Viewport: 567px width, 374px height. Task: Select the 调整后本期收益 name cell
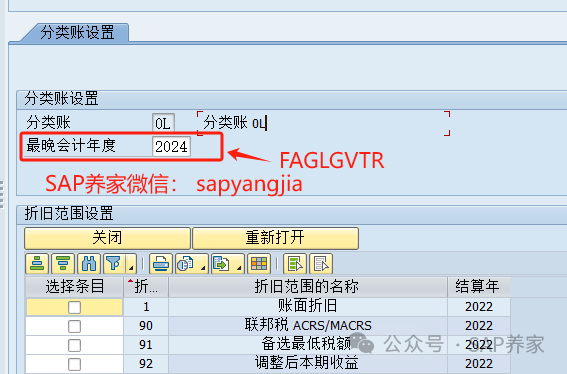pos(308,363)
